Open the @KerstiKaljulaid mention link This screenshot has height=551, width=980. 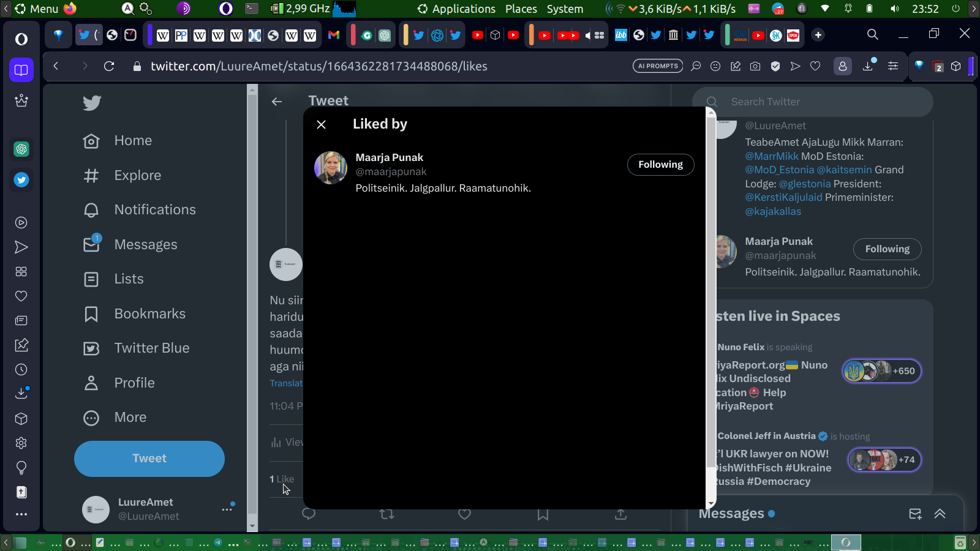point(783,197)
